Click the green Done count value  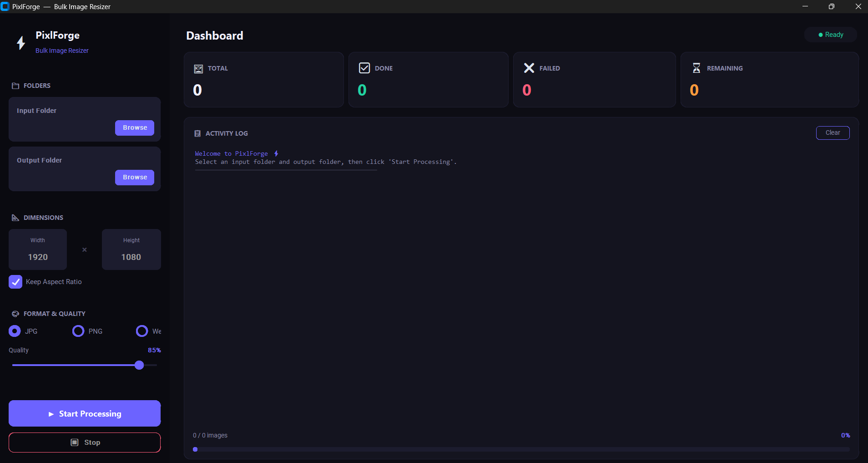[x=362, y=90]
